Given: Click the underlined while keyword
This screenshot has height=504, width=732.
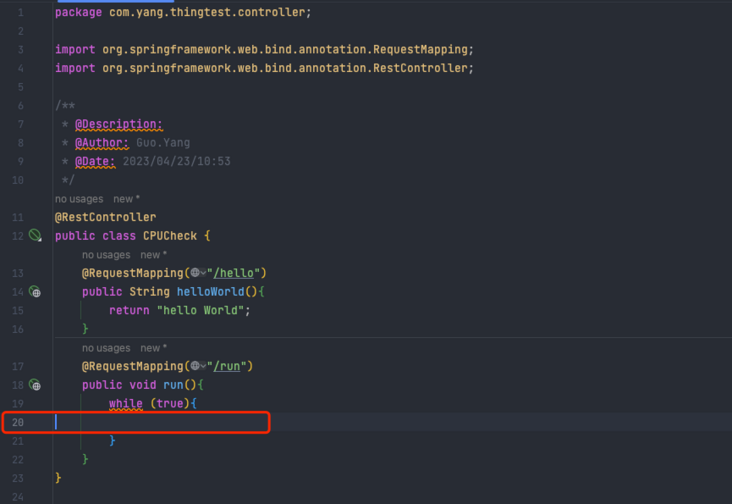Looking at the screenshot, I should coord(126,403).
